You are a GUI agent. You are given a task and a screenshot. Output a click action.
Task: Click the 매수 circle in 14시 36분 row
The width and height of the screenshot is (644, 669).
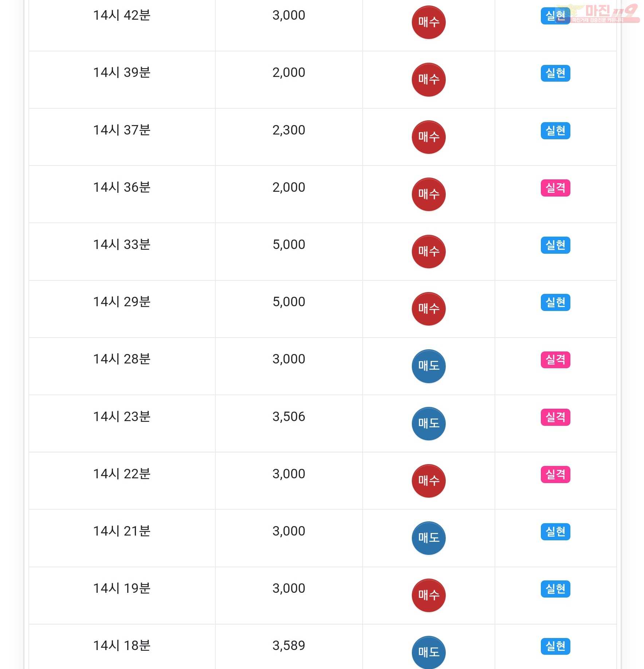coord(429,194)
